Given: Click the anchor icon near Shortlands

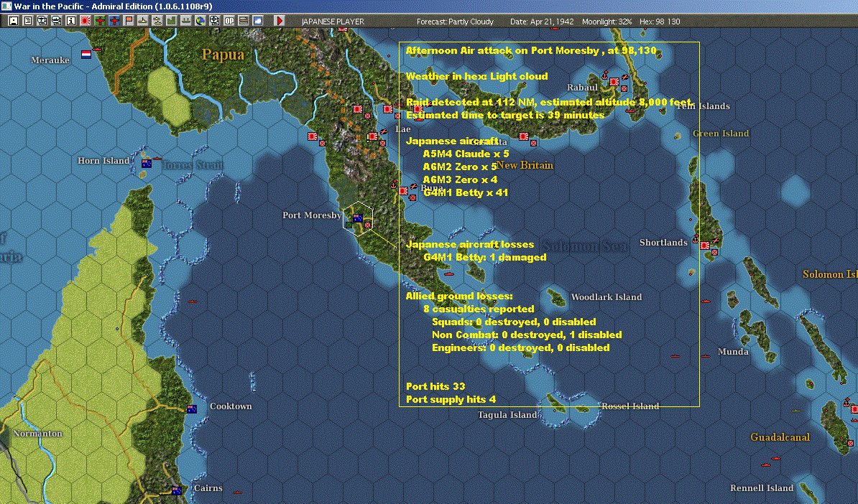Looking at the screenshot, I should click(x=696, y=239).
